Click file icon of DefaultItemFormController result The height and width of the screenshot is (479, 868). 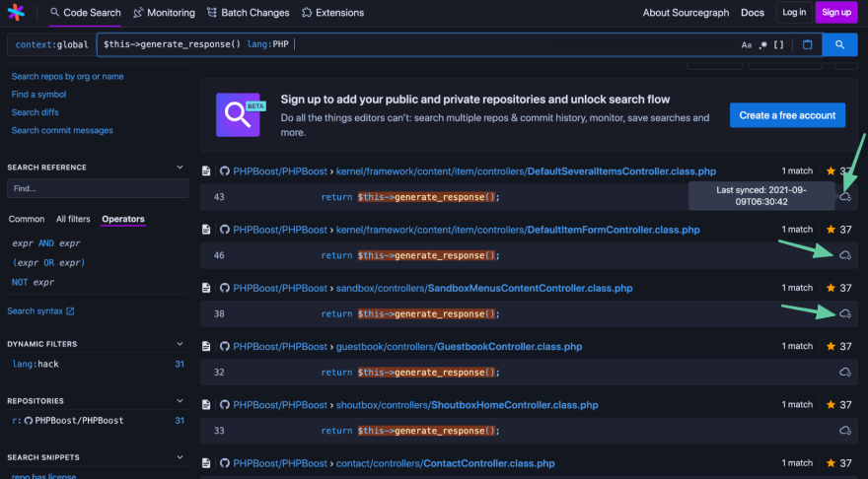tap(206, 230)
